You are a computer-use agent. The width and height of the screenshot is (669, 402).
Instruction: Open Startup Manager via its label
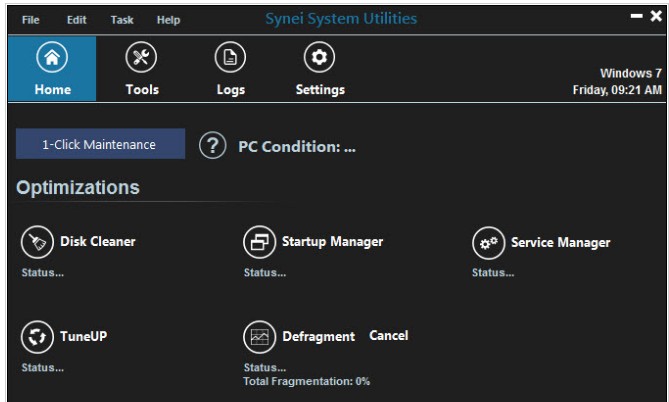pyautogui.click(x=332, y=242)
